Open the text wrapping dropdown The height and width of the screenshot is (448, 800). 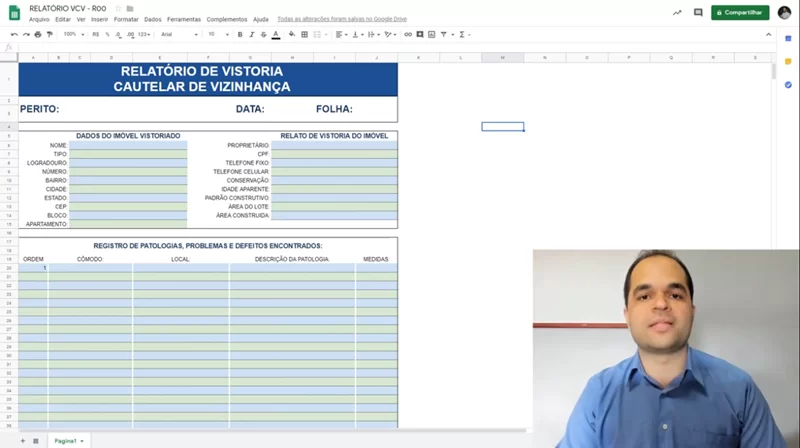click(x=374, y=35)
